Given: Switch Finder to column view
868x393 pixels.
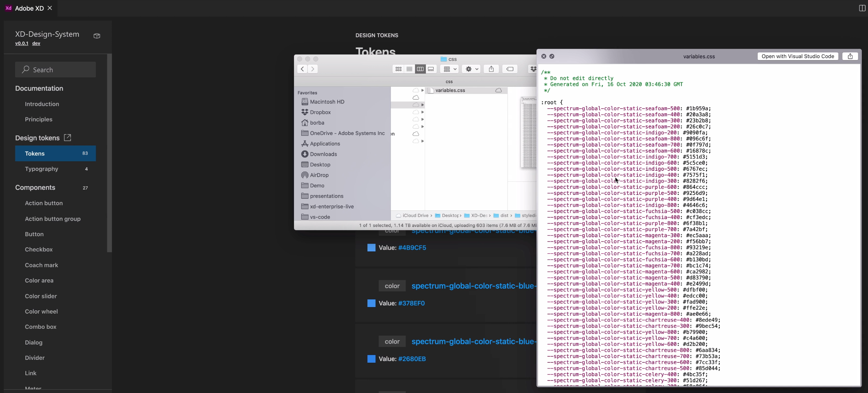Looking at the screenshot, I should [420, 69].
